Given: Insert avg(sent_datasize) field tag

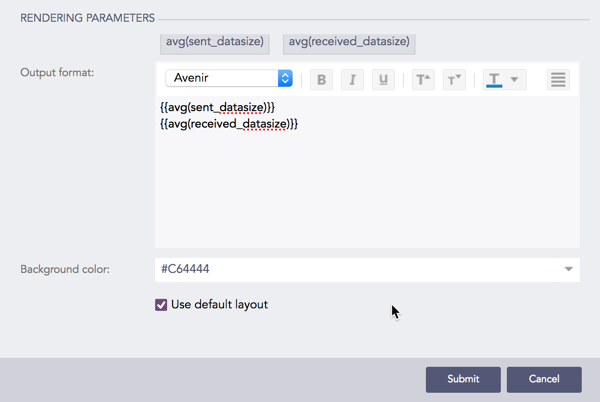Looking at the screenshot, I should [x=215, y=43].
